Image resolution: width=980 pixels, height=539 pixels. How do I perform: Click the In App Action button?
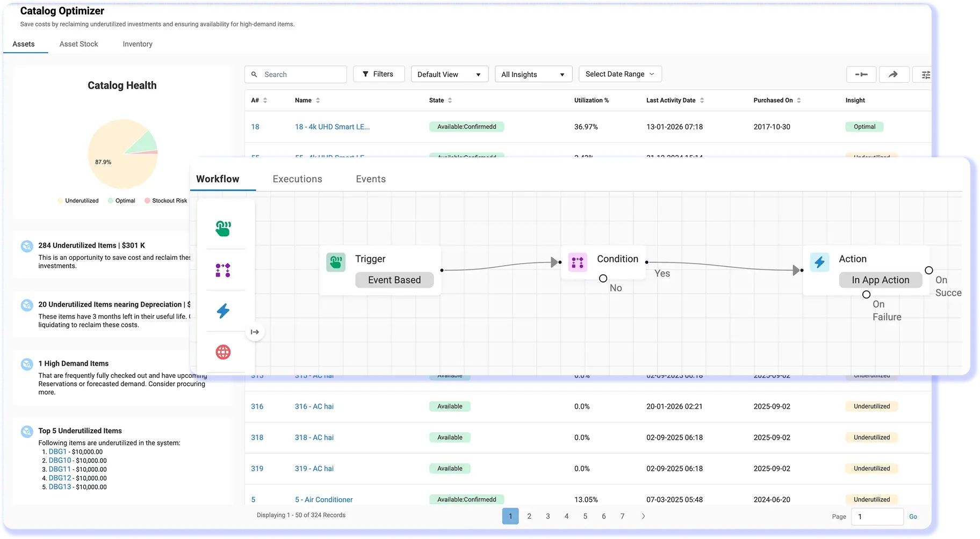click(x=881, y=280)
